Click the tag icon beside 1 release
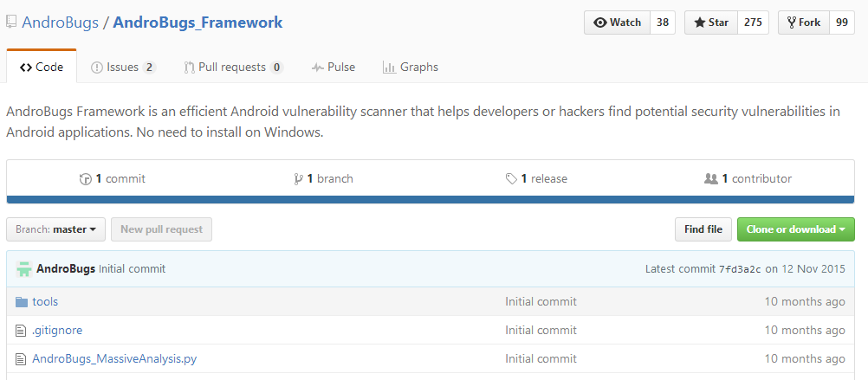 coord(512,179)
